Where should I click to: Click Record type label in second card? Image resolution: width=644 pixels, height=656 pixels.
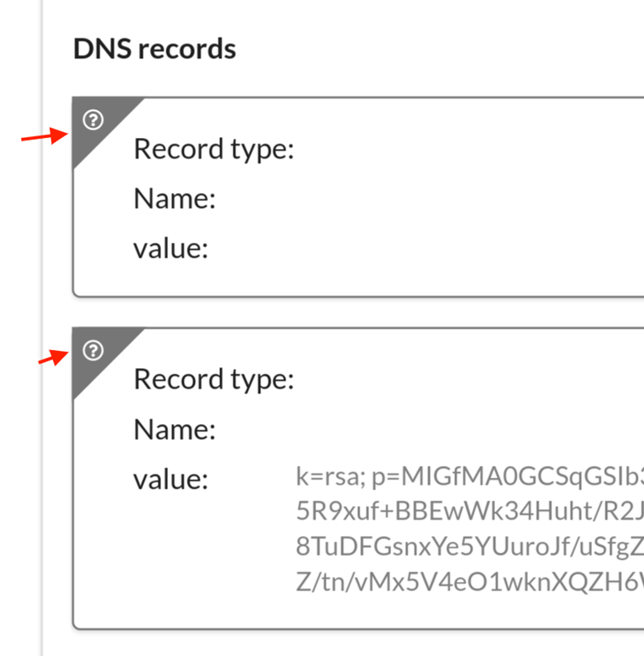coord(214,380)
